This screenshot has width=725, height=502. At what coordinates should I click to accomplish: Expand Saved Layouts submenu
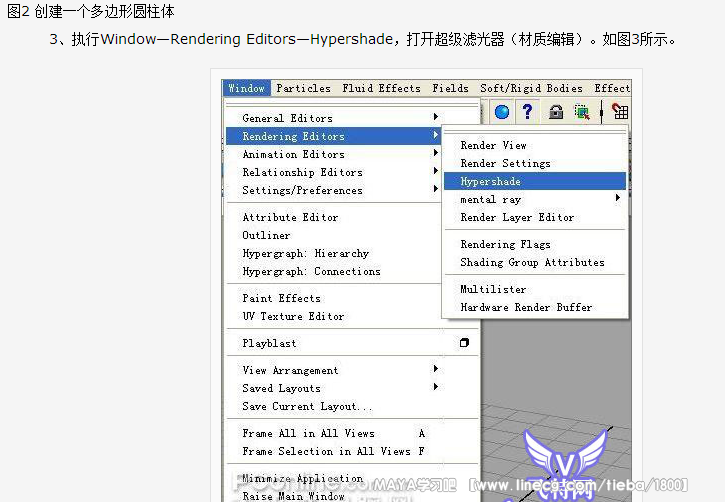point(352,388)
